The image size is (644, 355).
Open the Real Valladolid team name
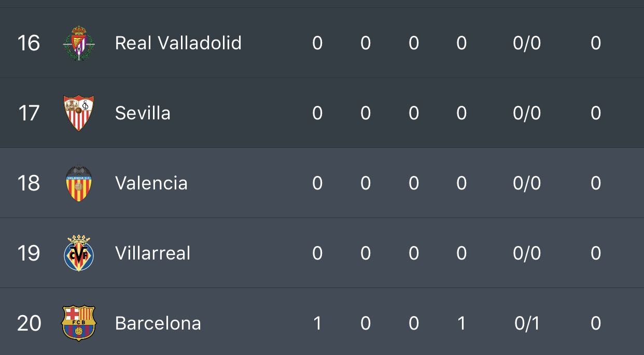178,43
